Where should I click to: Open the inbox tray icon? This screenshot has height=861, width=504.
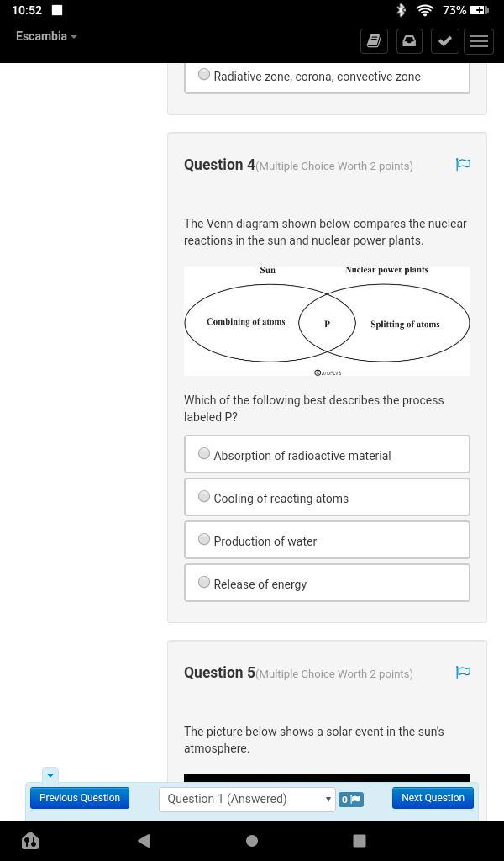[x=409, y=41]
